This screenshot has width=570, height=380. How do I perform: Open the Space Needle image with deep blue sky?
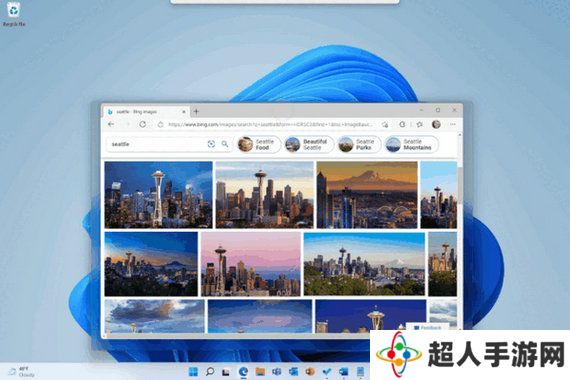pyautogui.click(x=371, y=316)
